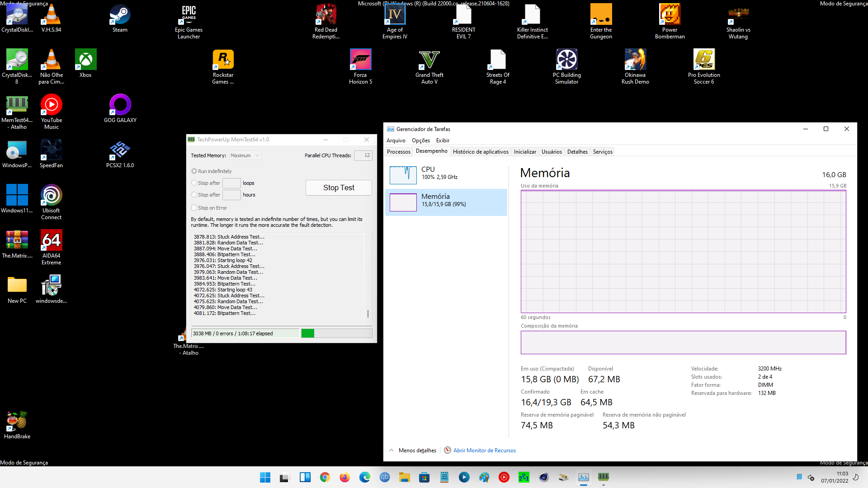Viewport: 868px width, 488px height.
Task: Open PC Building Simulator shortcut
Action: point(566,66)
